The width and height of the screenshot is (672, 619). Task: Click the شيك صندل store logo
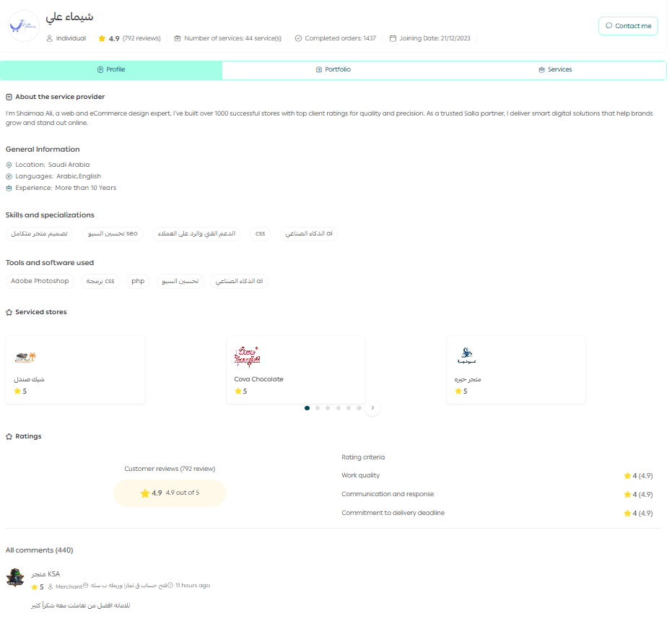coord(25,357)
